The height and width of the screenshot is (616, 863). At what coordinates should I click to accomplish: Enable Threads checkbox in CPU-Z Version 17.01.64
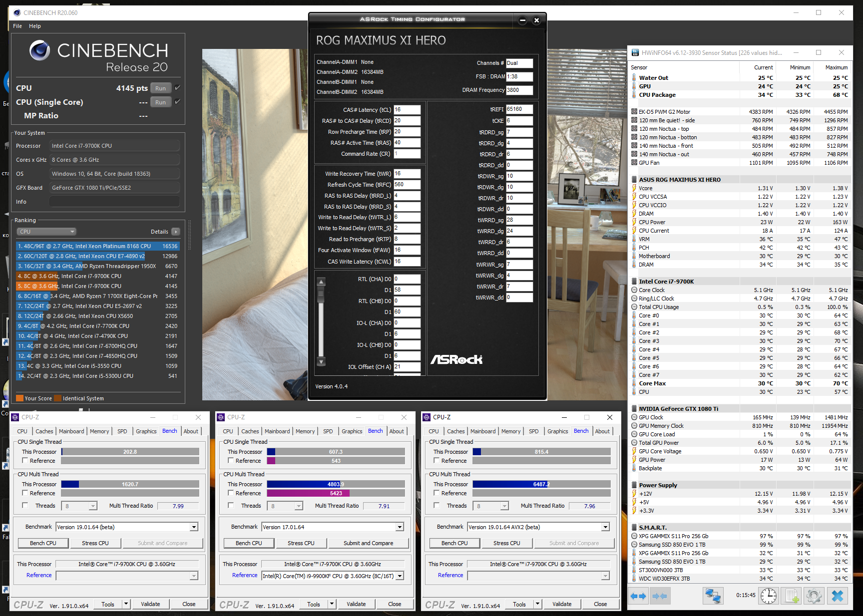coord(231,506)
